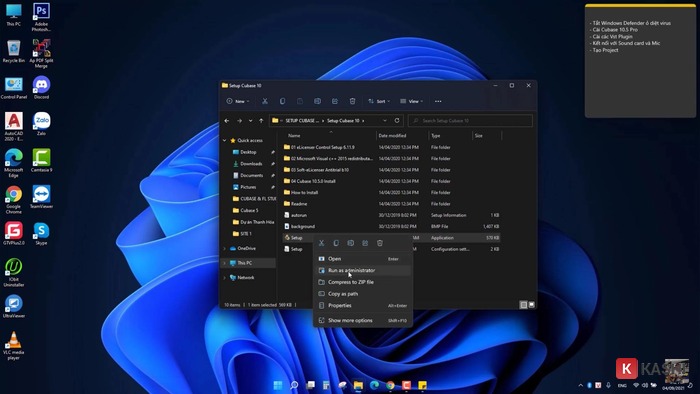Click the Share icon in Explorer toolbar
Viewport: 700px width, 394px height.
pos(335,101)
